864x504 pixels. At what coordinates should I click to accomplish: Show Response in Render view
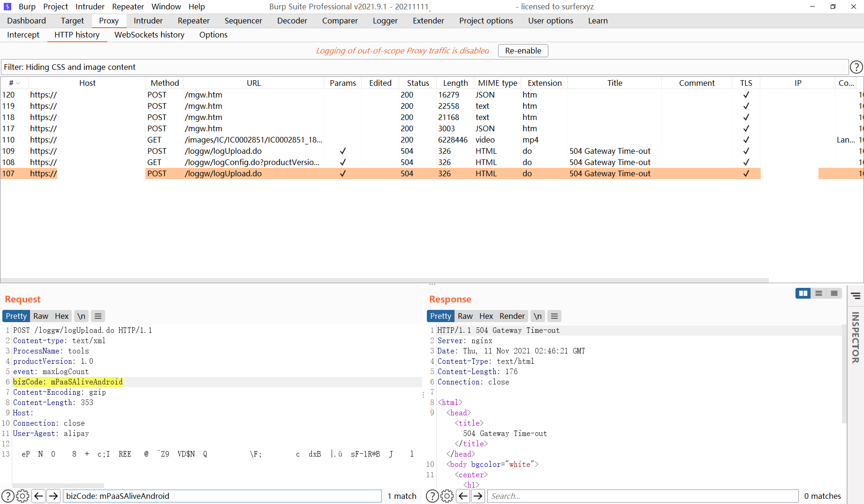pyautogui.click(x=512, y=316)
